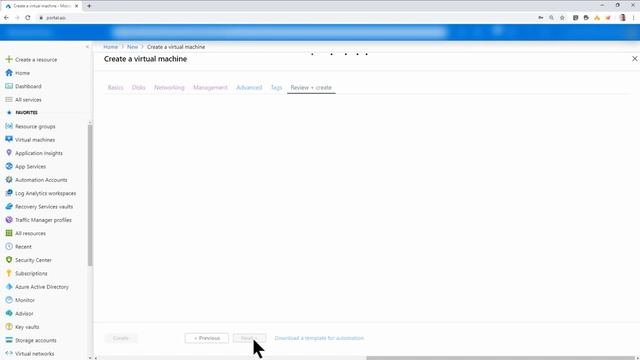Click the horizontal scrollbar at bottom
The image size is (640, 360).
point(500,358)
